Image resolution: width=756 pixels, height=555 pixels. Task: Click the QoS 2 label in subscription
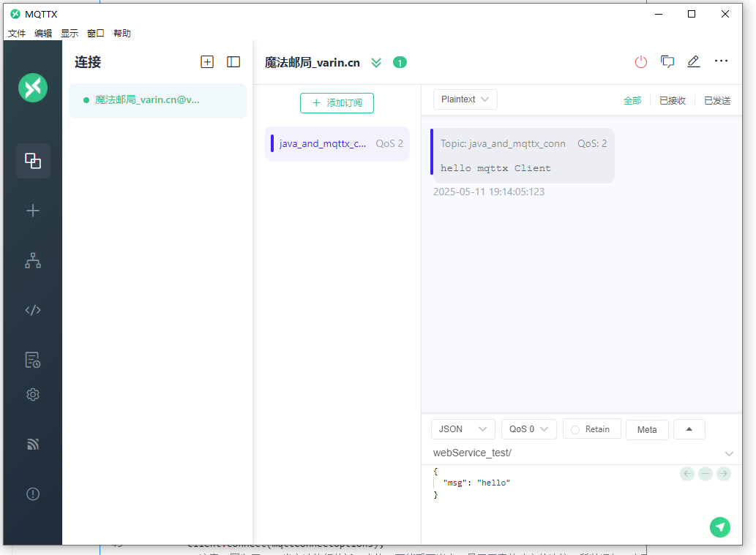389,143
